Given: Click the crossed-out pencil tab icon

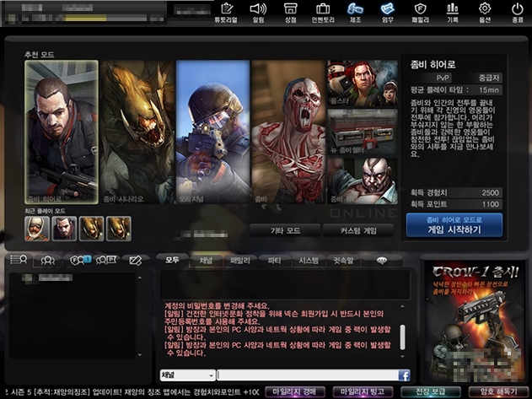Looking at the screenshot, I should [136, 260].
